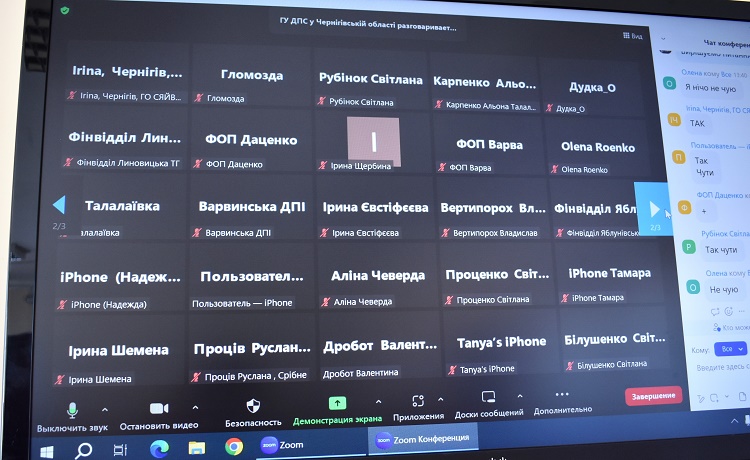Select the Аліна Чеверда participant tile
The width and height of the screenshot is (750, 460).
click(377, 278)
